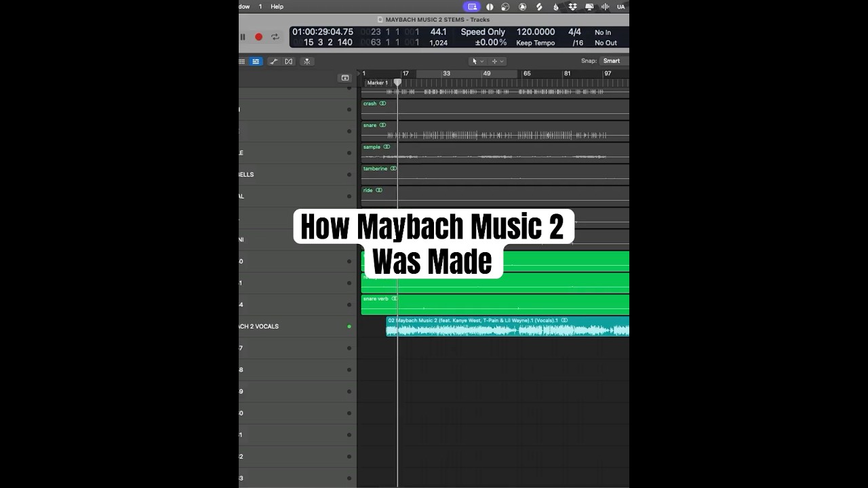Click the loop icon on the crash region

tap(382, 104)
